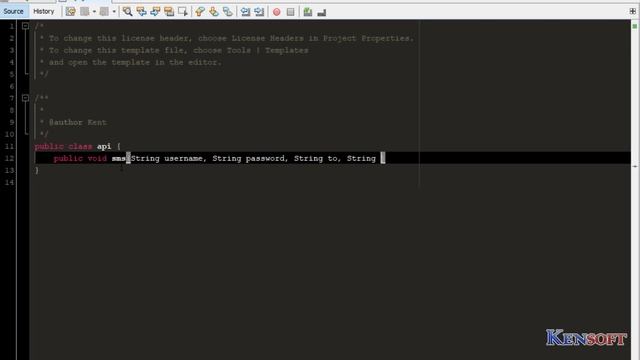Image resolution: width=640 pixels, height=360 pixels.
Task: Start macro recording red button
Action: click(x=277, y=12)
